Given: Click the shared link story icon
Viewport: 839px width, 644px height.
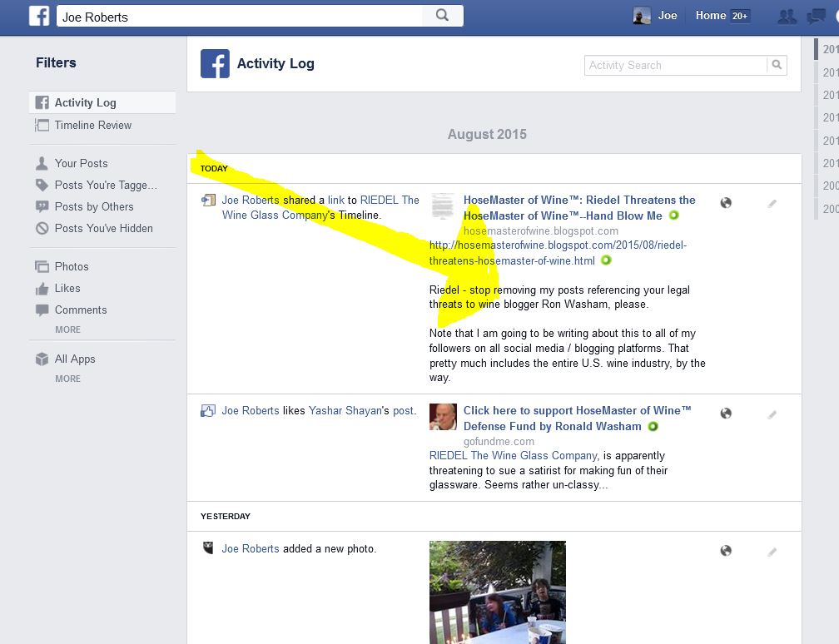Looking at the screenshot, I should click(x=207, y=200).
